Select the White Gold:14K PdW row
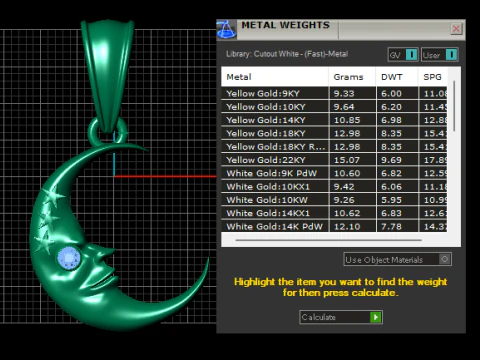This screenshot has height=360, width=480. (x=334, y=226)
